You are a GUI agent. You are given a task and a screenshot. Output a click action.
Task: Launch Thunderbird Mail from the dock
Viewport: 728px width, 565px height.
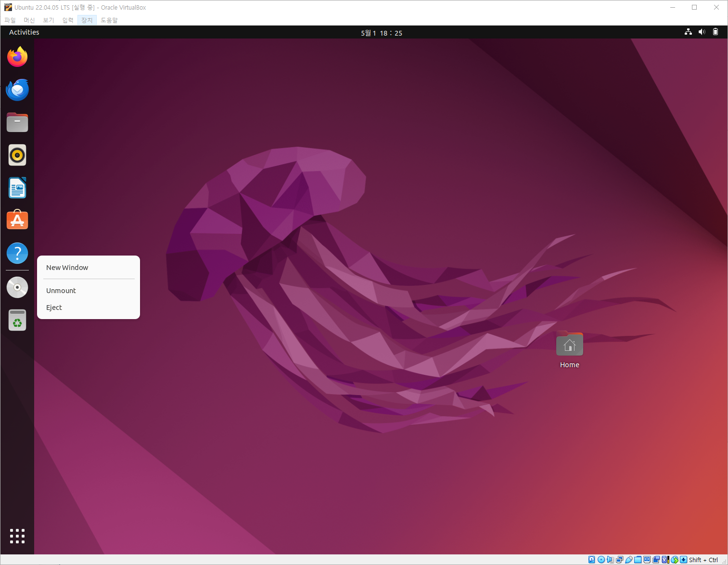[17, 90]
